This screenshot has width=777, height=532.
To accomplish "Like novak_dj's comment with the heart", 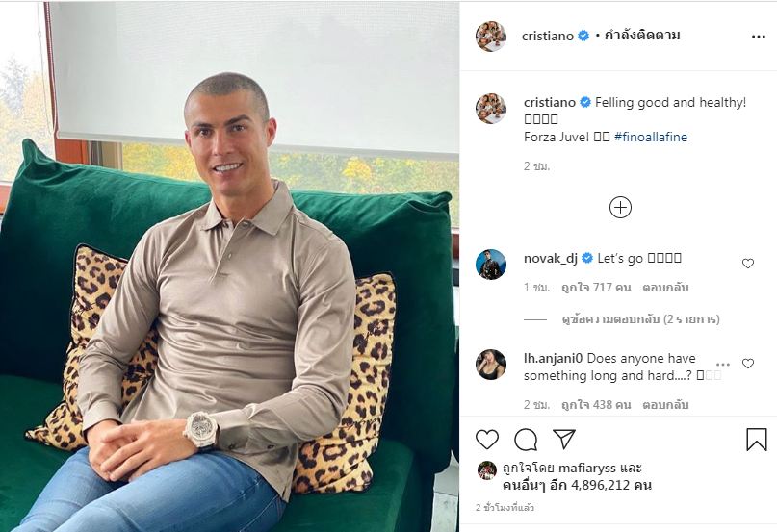I will (x=748, y=264).
